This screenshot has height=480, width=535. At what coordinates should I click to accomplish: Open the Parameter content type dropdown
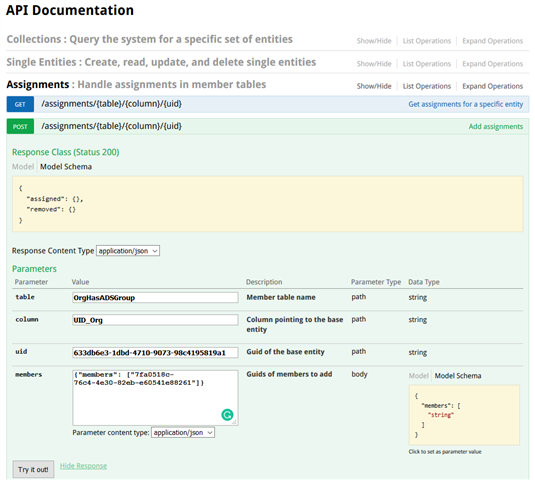(183, 433)
